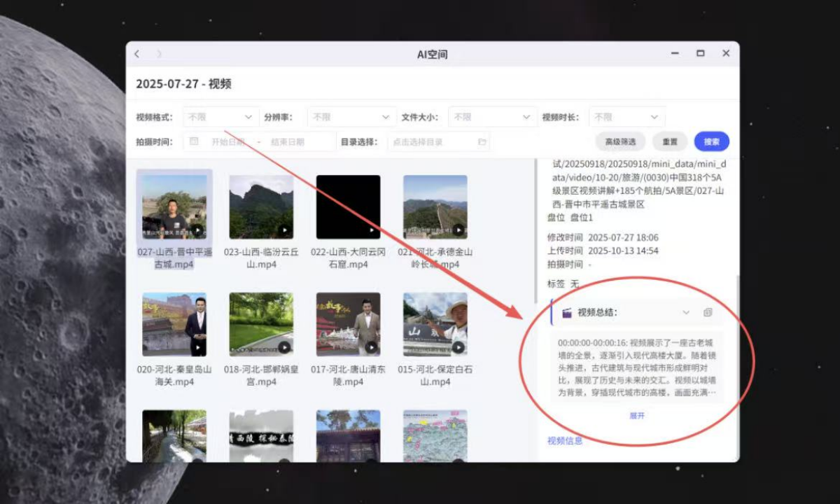Click the copy icon on the video summary panel
The height and width of the screenshot is (504, 840).
[708, 312]
